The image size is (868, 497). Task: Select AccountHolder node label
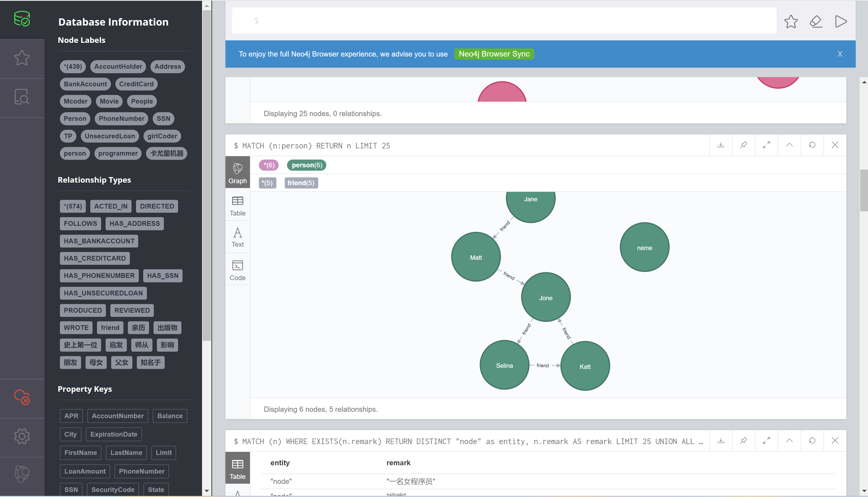(118, 67)
